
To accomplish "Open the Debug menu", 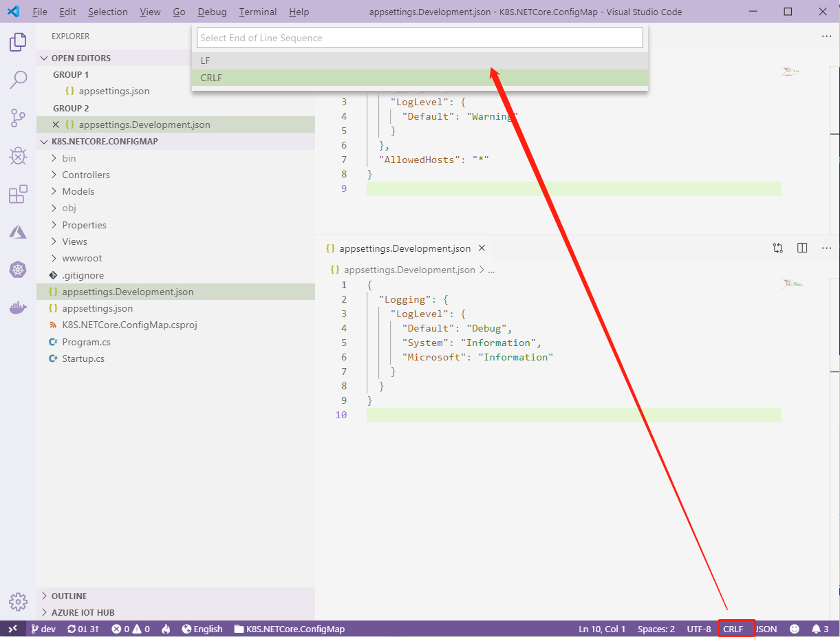I will pyautogui.click(x=212, y=12).
